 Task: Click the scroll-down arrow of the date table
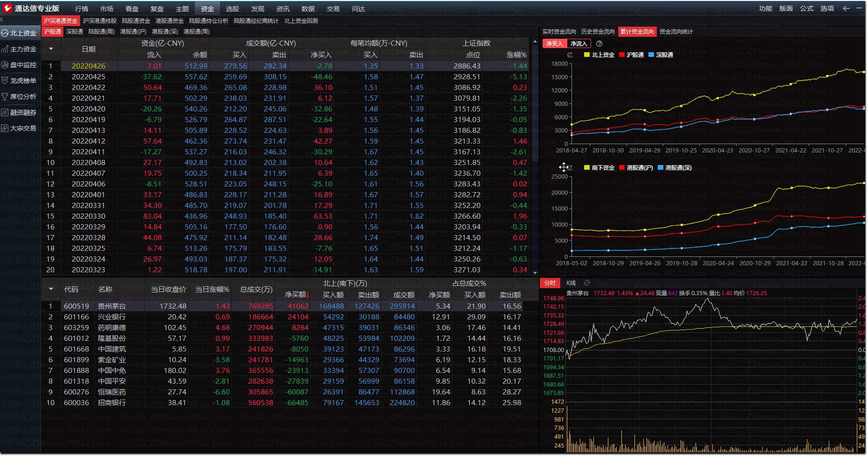[535, 273]
